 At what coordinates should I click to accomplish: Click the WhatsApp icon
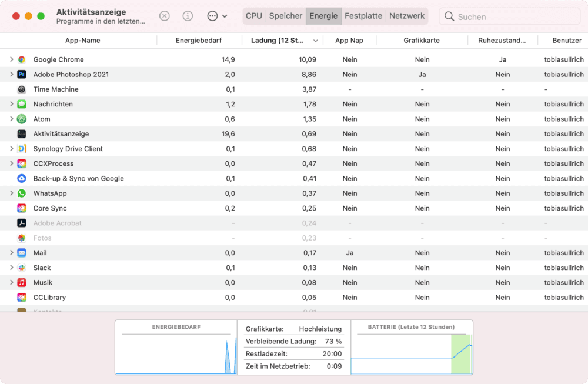point(22,193)
